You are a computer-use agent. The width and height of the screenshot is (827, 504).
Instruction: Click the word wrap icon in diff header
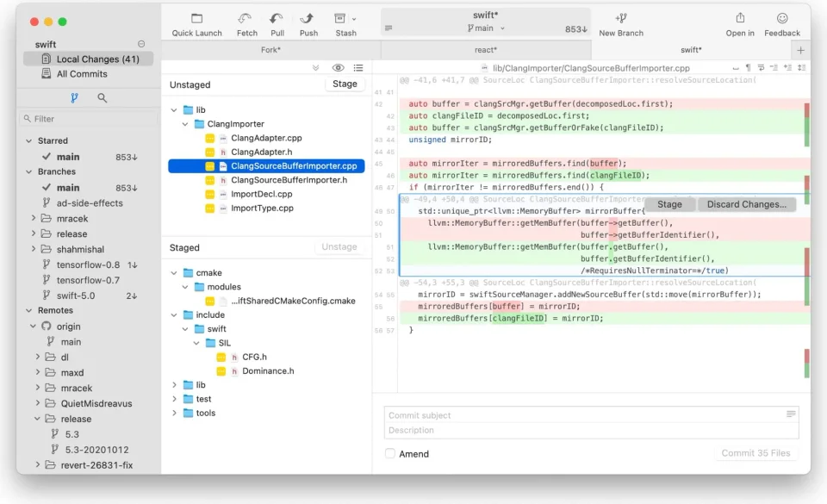(761, 67)
